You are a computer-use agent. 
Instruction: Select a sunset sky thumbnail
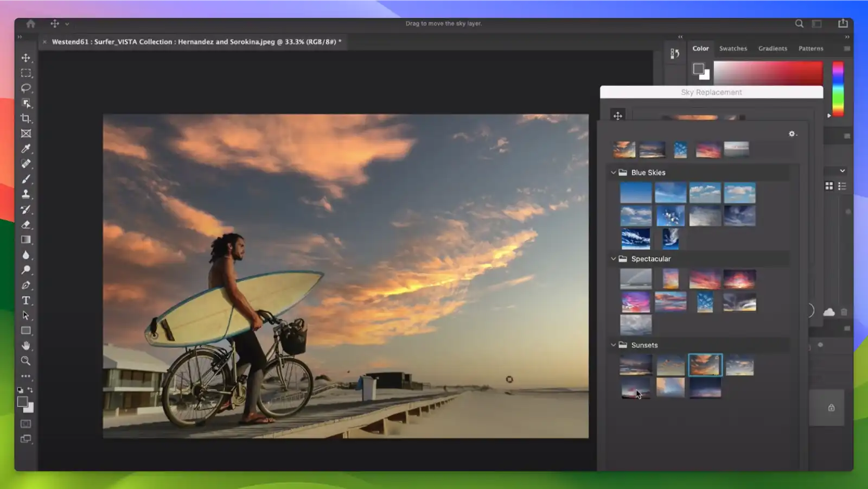click(x=705, y=365)
